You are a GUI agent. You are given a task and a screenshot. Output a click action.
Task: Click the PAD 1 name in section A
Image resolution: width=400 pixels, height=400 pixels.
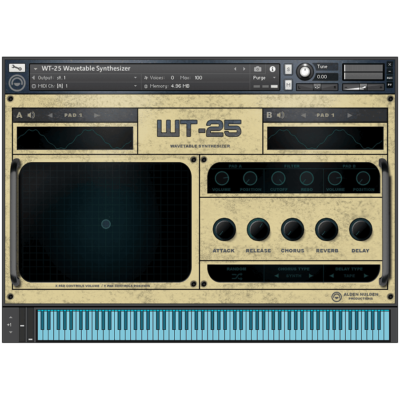coord(73,115)
